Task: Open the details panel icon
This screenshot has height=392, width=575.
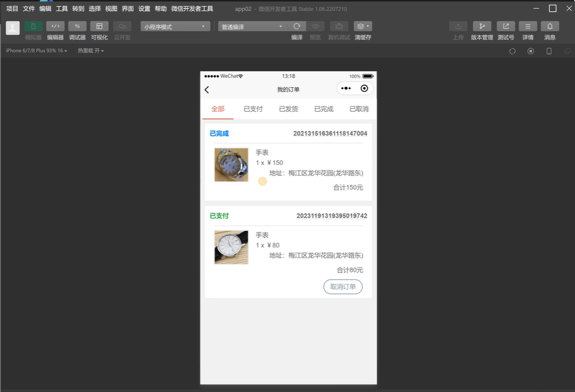Action: click(x=528, y=27)
